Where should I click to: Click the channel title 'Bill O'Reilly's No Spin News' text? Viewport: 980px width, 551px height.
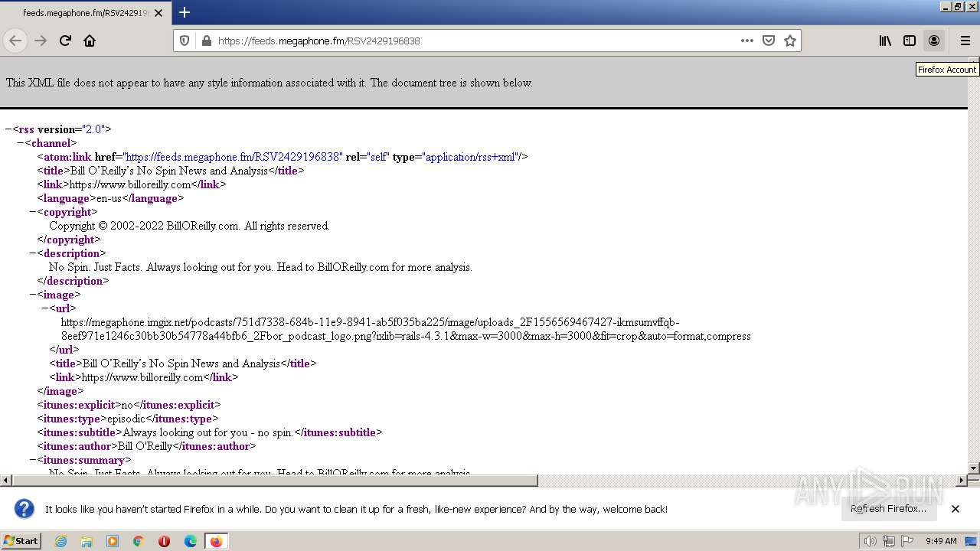(x=168, y=171)
